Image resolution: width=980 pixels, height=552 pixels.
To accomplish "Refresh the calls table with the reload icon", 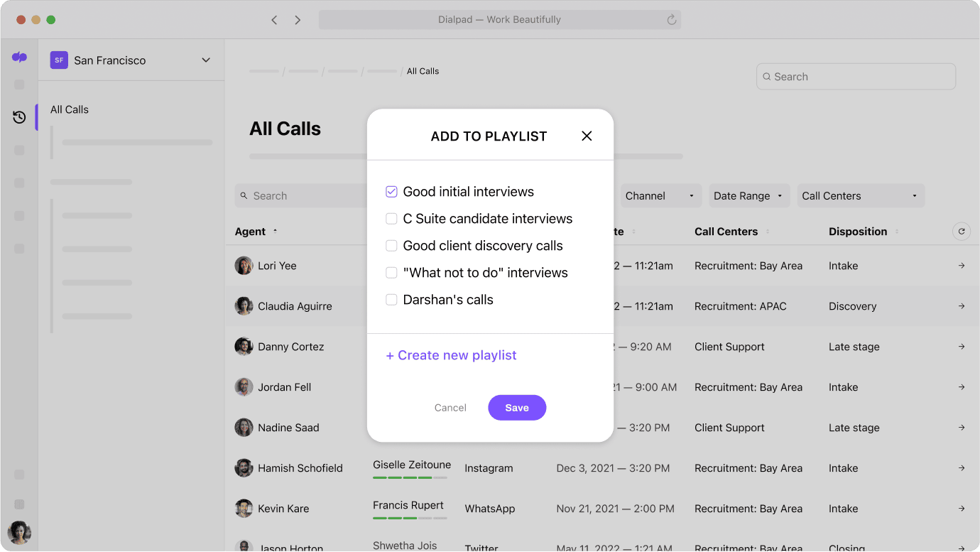I will (x=962, y=231).
